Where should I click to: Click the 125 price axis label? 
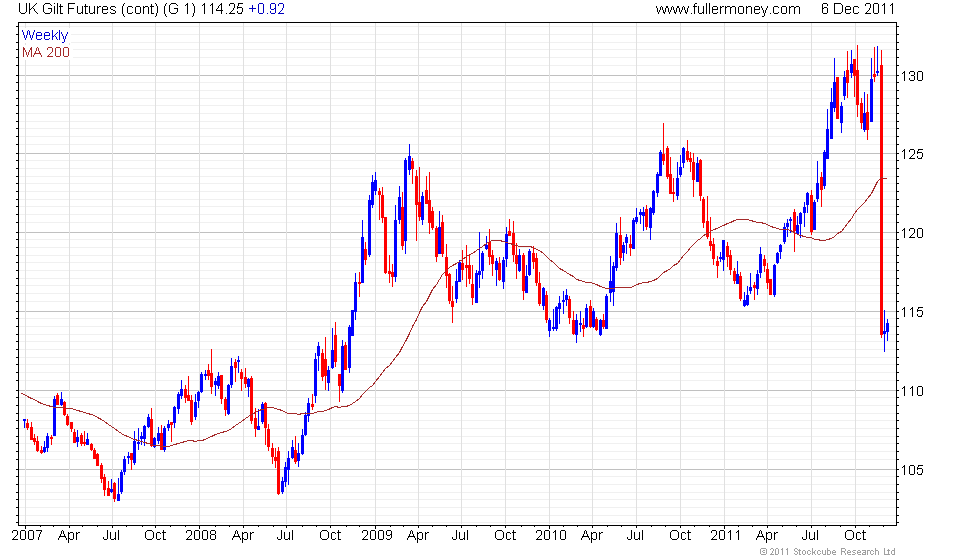(912, 154)
